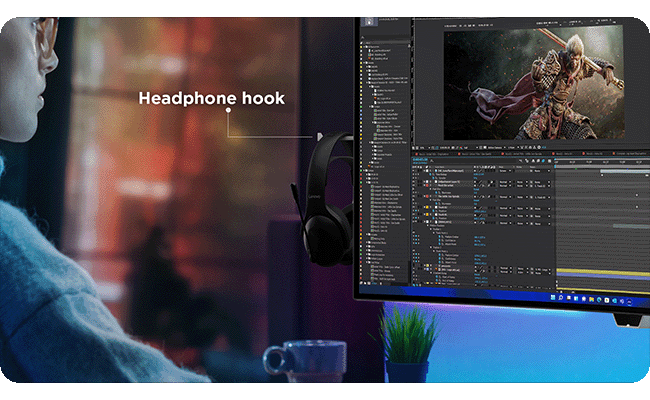Open the Windows Start menu on taskbar

[x=553, y=297]
